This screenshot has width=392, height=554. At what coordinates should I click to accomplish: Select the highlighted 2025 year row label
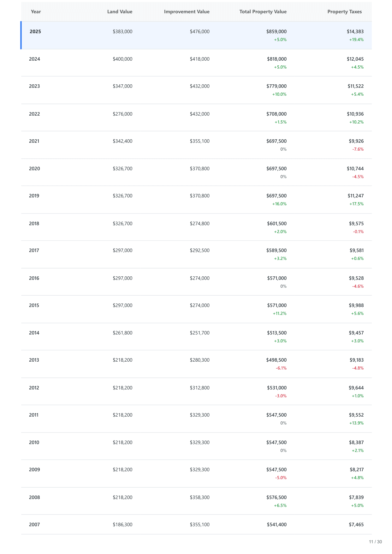35,32
